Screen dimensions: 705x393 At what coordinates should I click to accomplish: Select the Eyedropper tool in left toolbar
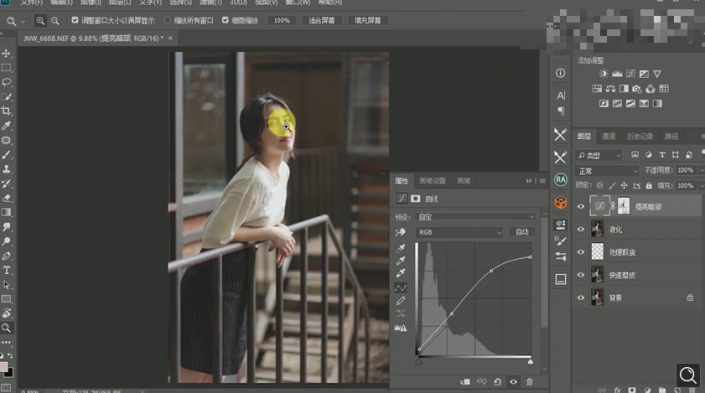(x=6, y=125)
